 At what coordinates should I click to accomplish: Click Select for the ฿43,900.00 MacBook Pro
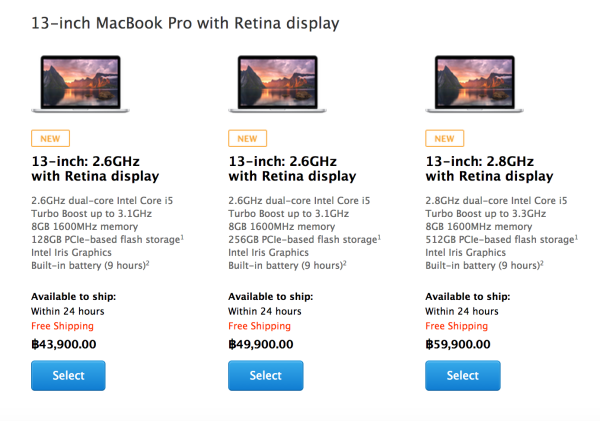pyautogui.click(x=68, y=376)
